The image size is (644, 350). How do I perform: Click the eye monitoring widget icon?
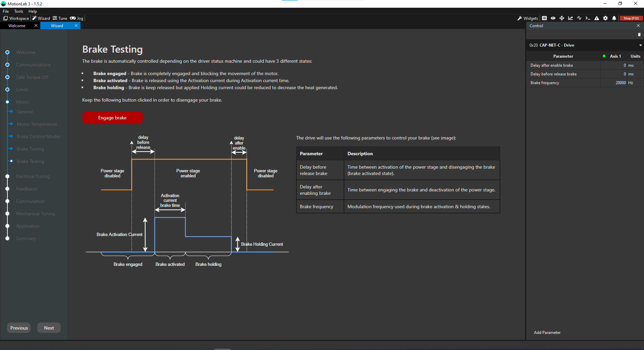coord(553,18)
